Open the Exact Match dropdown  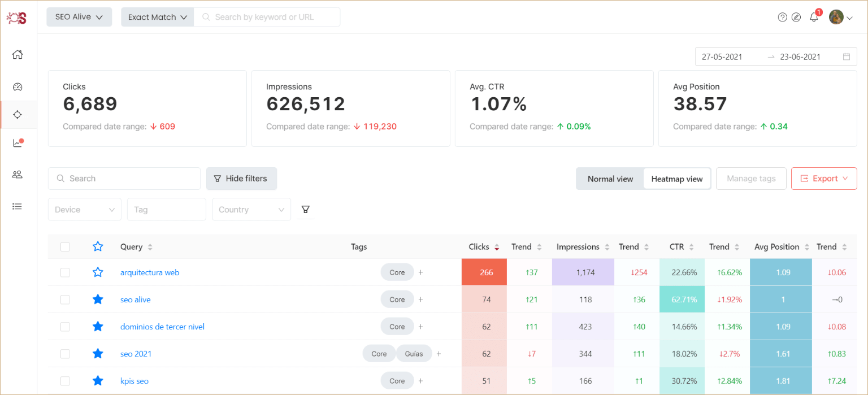point(157,17)
